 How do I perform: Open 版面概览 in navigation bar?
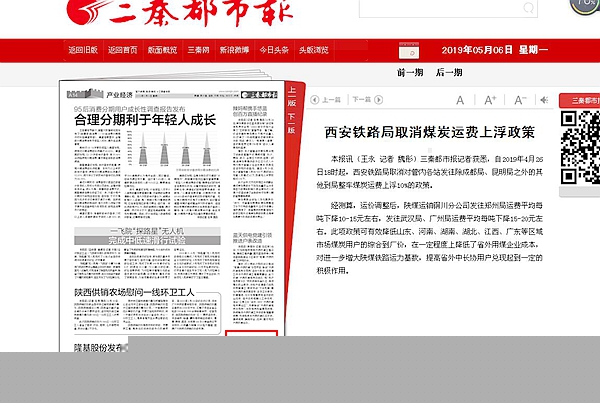[162, 50]
